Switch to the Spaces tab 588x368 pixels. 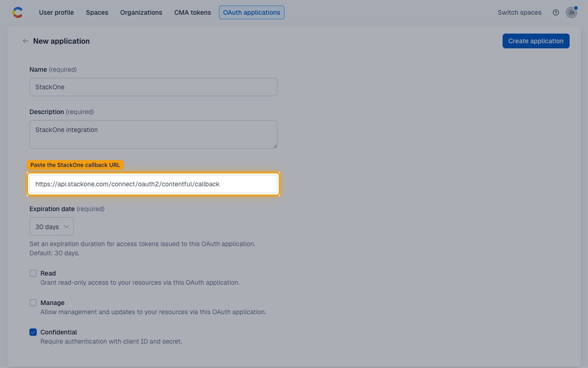tap(97, 12)
